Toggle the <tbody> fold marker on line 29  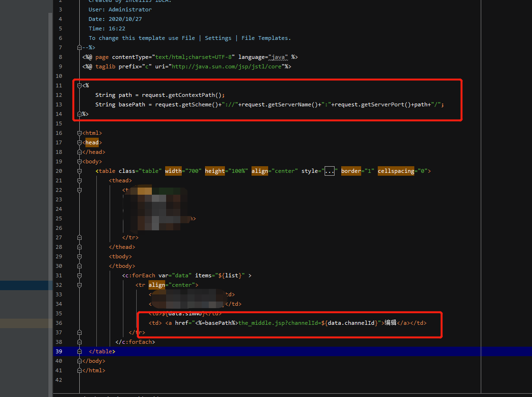click(x=79, y=257)
